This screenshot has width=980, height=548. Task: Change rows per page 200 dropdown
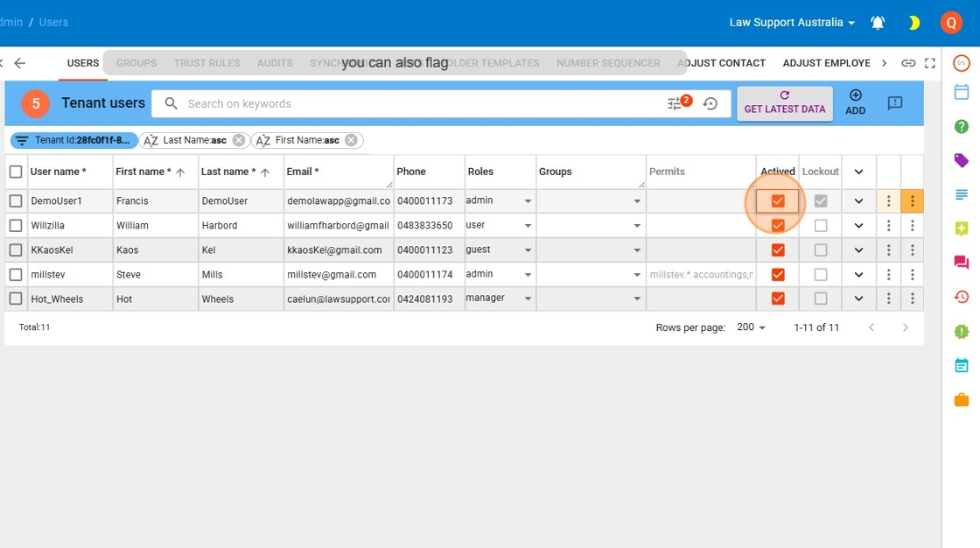752,327
